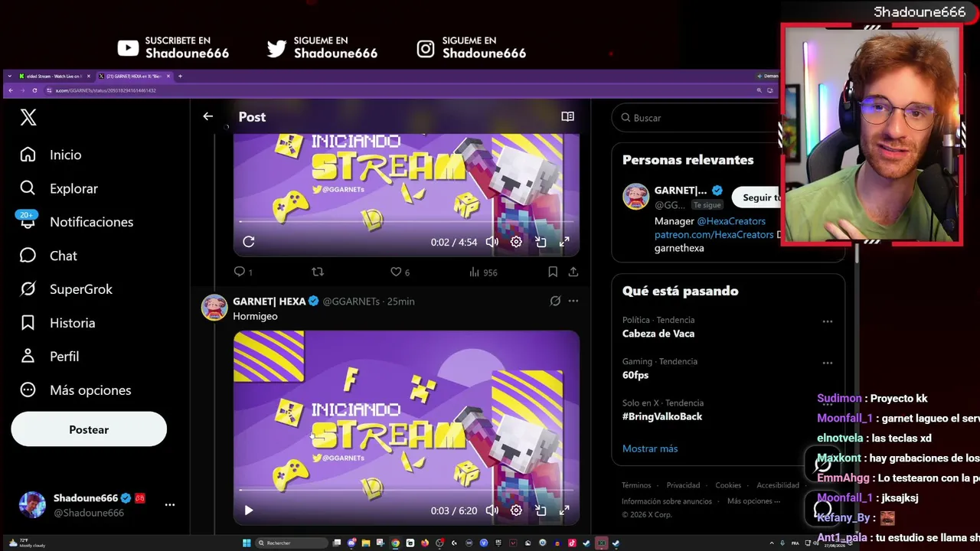
Task: Enter fullscreen on the 6:20 video
Action: click(x=564, y=510)
